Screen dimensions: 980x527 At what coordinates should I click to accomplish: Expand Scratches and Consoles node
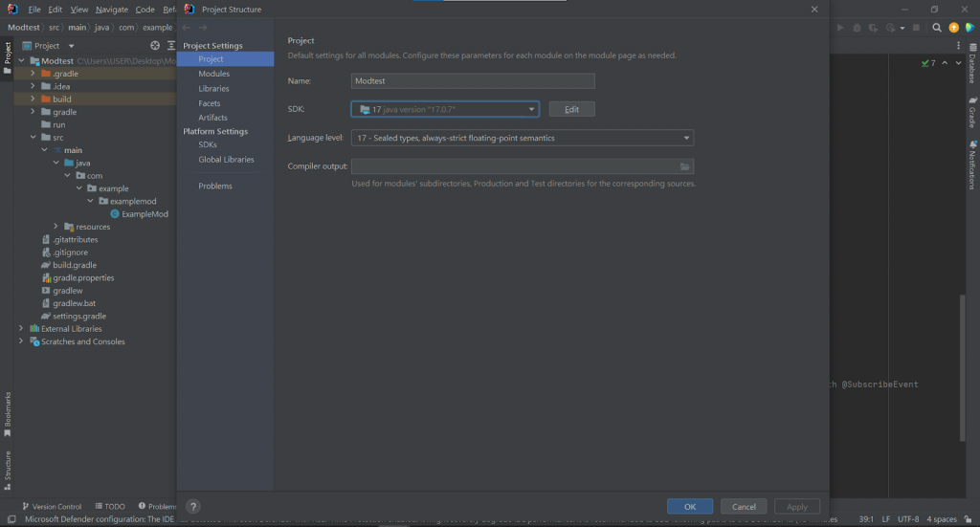point(21,341)
